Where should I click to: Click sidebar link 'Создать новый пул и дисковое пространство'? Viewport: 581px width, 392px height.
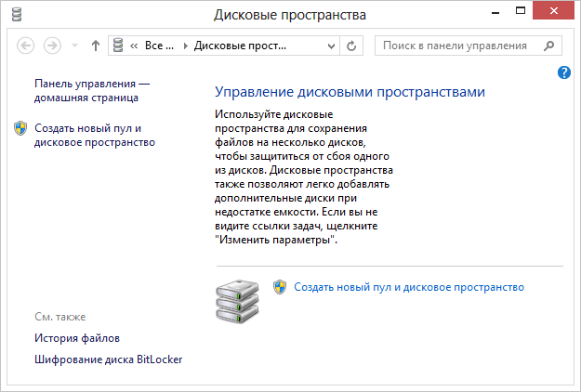pos(95,135)
